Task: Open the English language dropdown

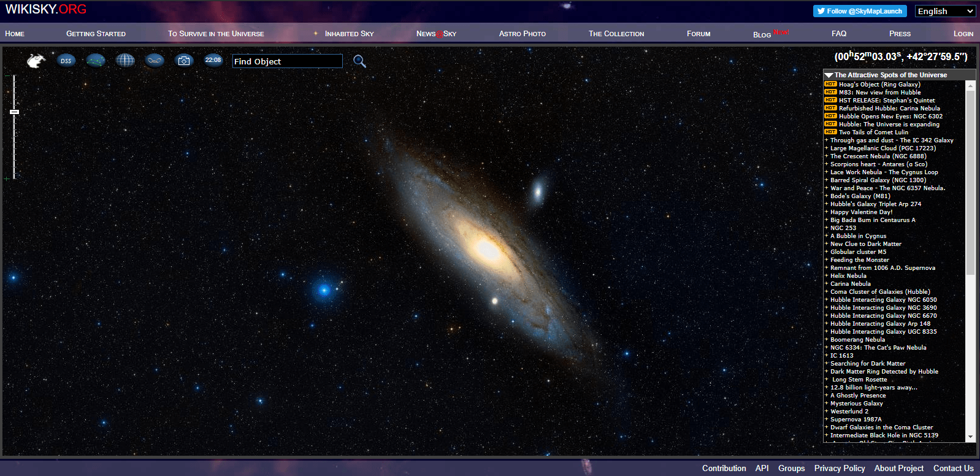Action: pyautogui.click(x=945, y=11)
